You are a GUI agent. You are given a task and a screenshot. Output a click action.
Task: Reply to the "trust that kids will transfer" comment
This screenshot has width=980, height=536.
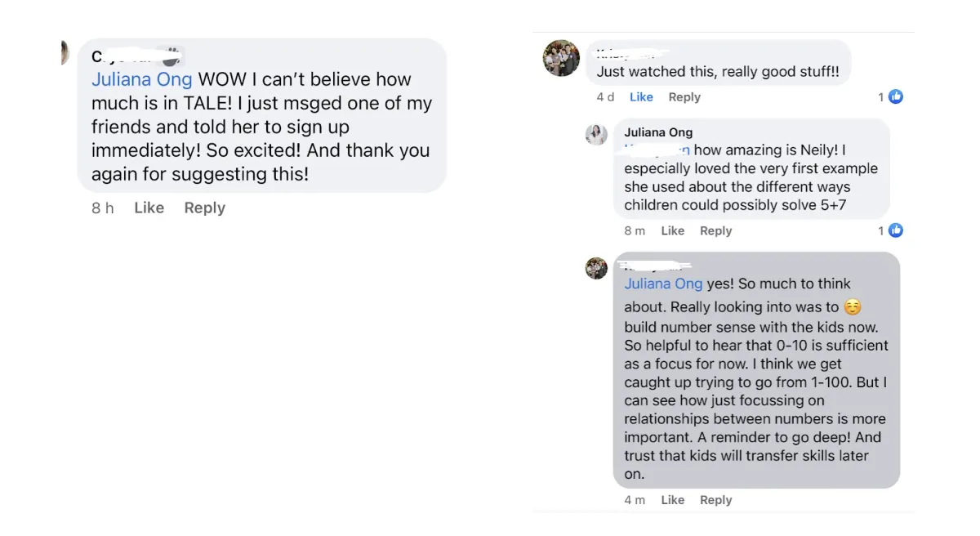[715, 500]
